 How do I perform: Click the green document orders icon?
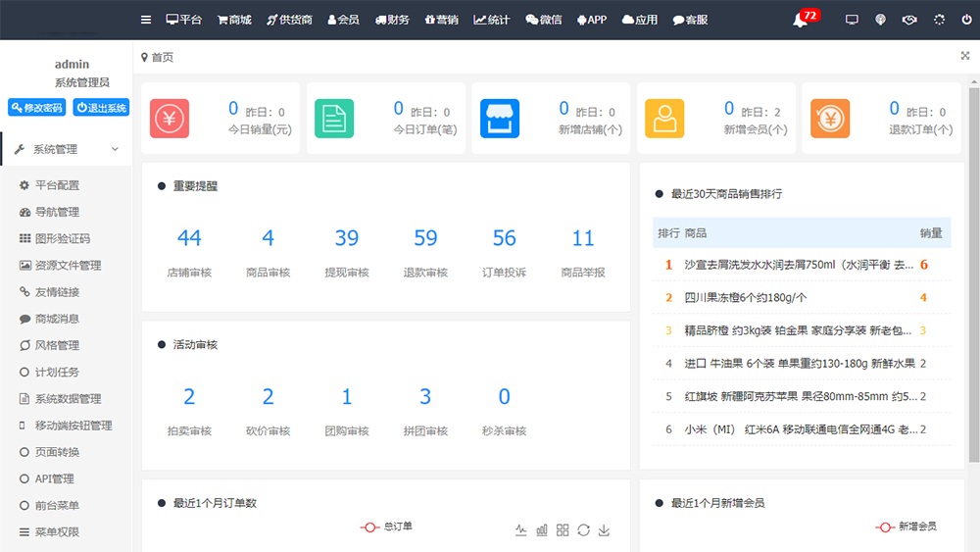click(334, 119)
